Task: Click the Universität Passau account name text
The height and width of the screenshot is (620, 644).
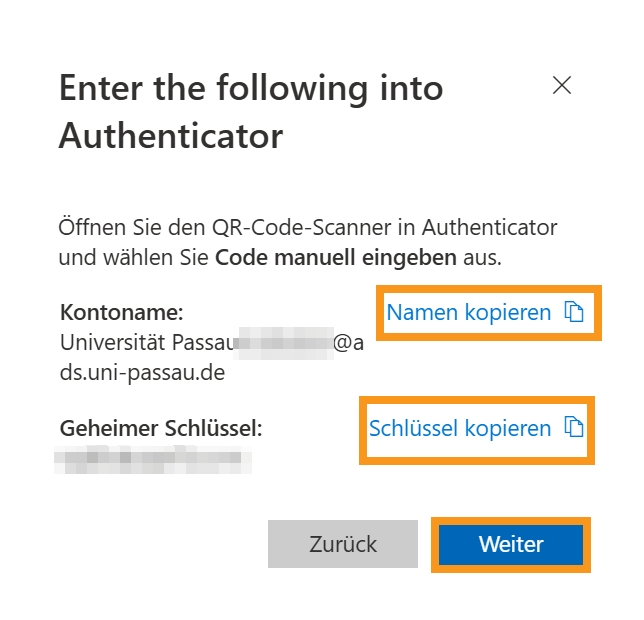Action: (x=146, y=342)
